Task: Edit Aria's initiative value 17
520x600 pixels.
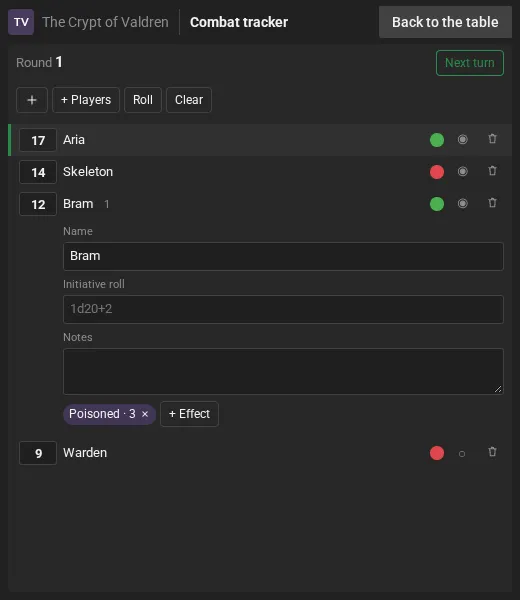Action: tap(38, 140)
